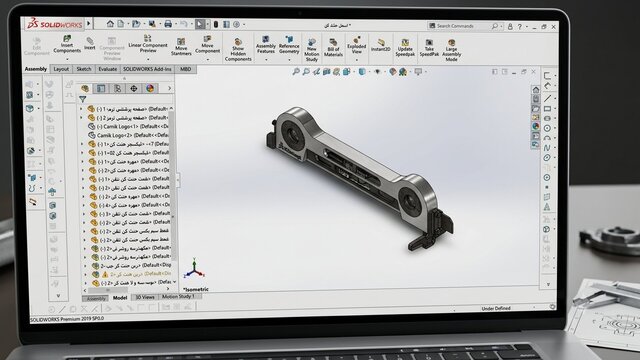Image resolution: width=640 pixels, height=360 pixels.
Task: Open a file with the Open folder icon
Action: (136, 24)
